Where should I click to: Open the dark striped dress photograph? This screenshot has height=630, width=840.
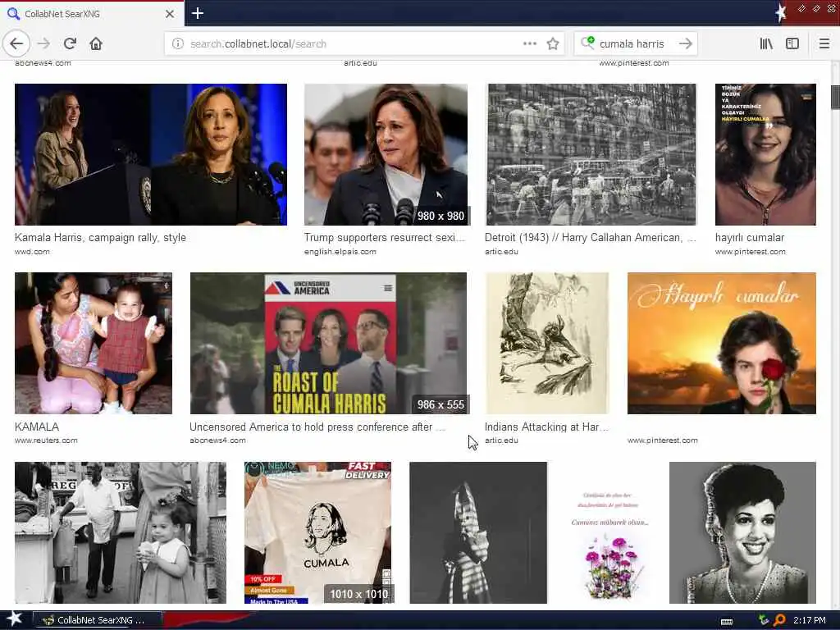coord(478,532)
